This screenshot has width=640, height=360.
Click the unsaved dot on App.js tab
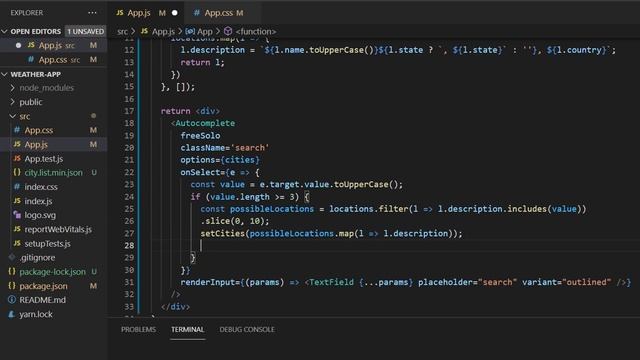tap(175, 13)
